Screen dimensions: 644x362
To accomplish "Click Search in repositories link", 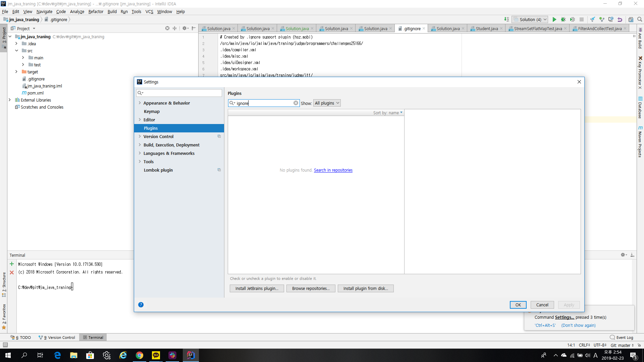I will click(333, 170).
